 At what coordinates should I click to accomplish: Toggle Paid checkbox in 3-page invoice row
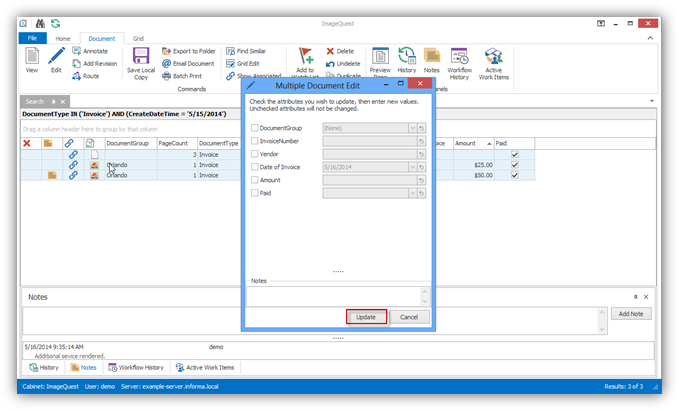(514, 154)
